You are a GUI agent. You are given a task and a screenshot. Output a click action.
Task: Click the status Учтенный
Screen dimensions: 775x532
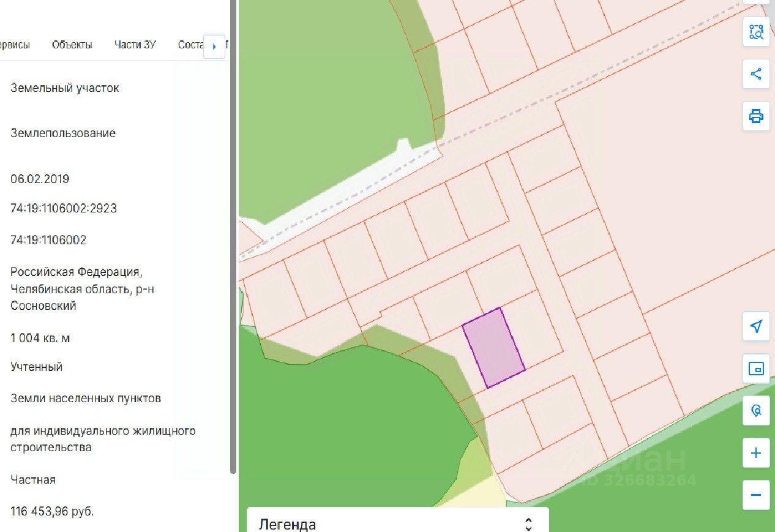(x=37, y=367)
